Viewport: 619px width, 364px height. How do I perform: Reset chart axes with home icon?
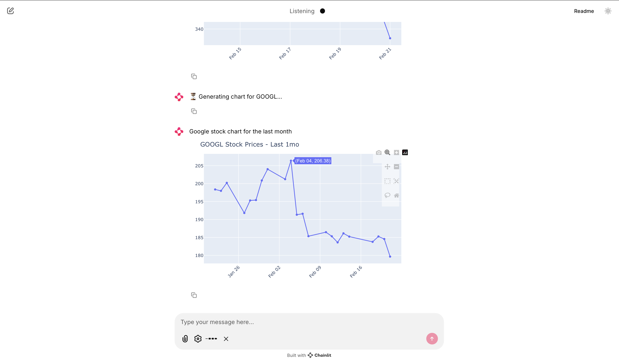(396, 195)
